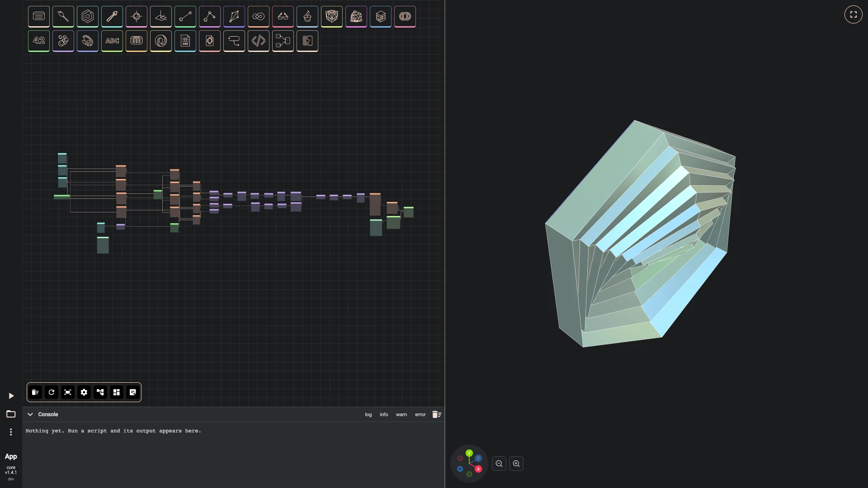Add a sticky note to canvas
This screenshot has height=488, width=868.
click(133, 392)
